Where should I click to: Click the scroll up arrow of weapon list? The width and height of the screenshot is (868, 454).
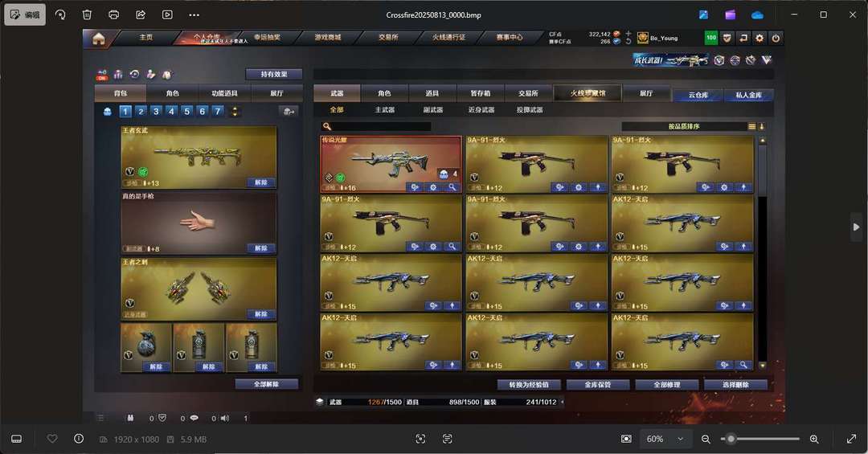[762, 141]
